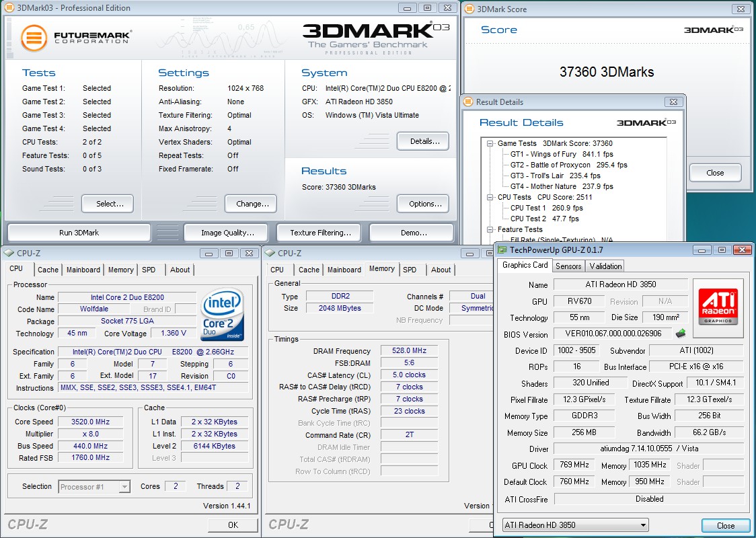
Task: Click the Bandwidth 66.2 GB/s value
Action: coord(709,432)
